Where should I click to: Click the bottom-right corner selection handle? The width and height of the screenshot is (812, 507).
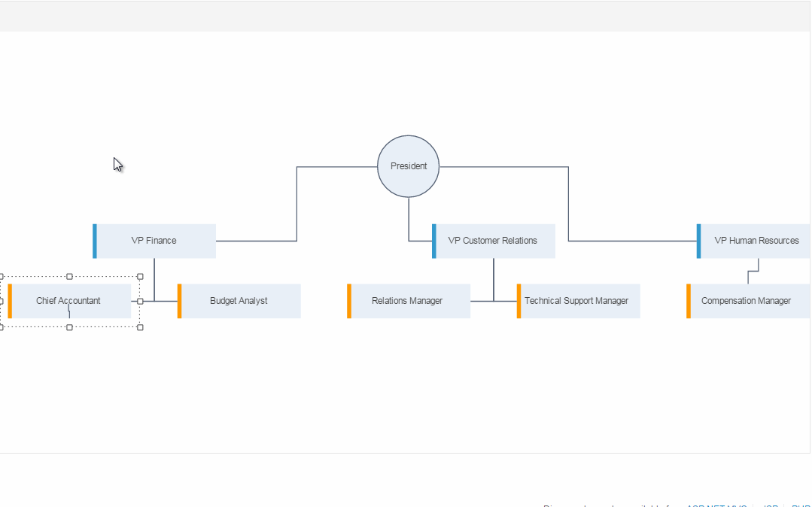[140, 327]
